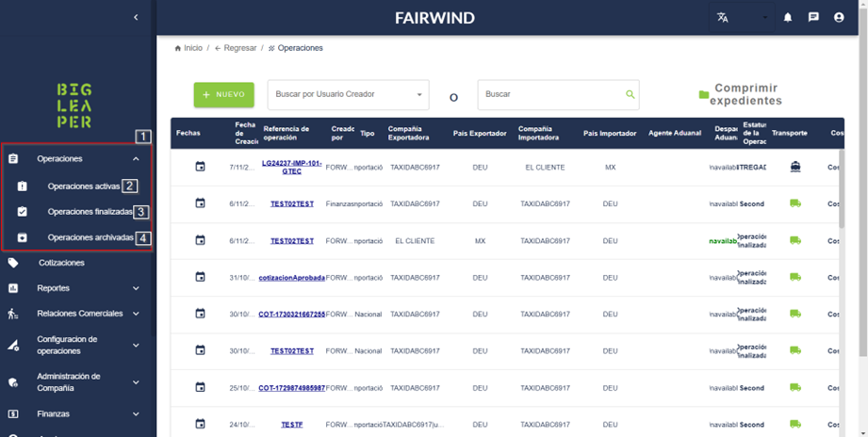Click the Configuracion de operaciones icon
Image resolution: width=868 pixels, height=437 pixels.
13,346
